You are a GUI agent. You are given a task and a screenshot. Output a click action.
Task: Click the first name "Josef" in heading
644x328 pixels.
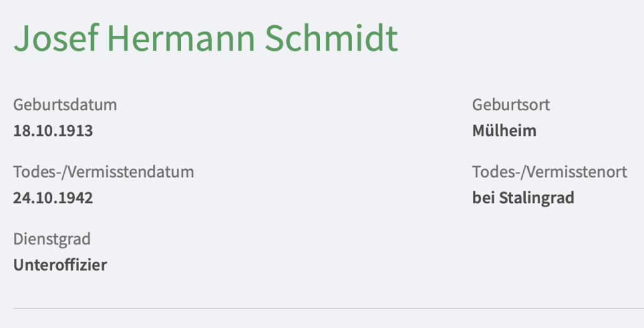point(55,39)
